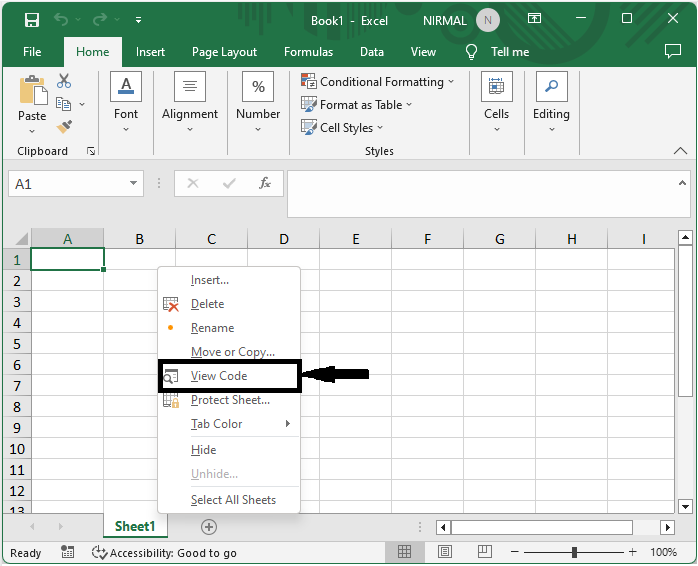698x566 pixels.
Task: Click the NIRMAL account avatar
Action: tap(487, 20)
